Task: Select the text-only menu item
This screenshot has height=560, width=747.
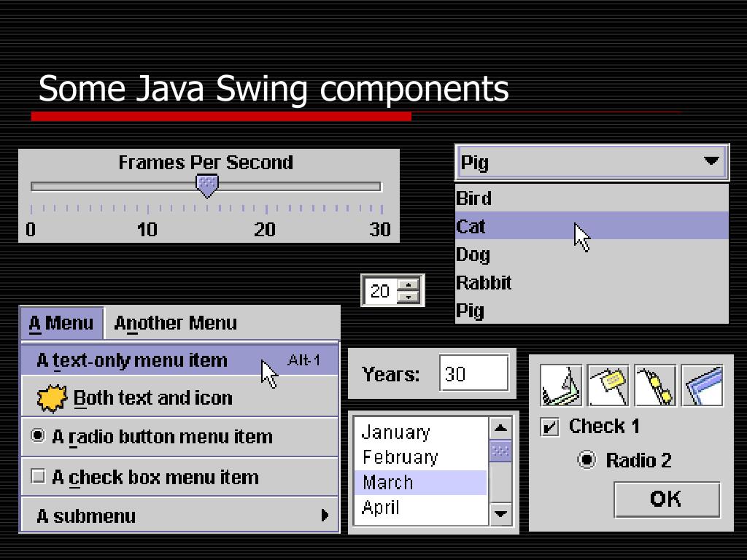Action: pyautogui.click(x=131, y=360)
